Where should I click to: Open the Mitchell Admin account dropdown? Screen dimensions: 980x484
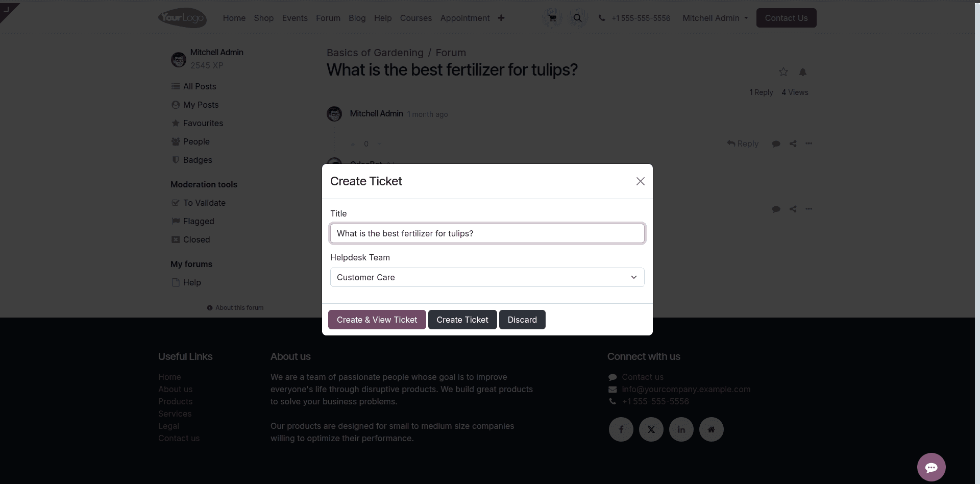[x=714, y=18]
